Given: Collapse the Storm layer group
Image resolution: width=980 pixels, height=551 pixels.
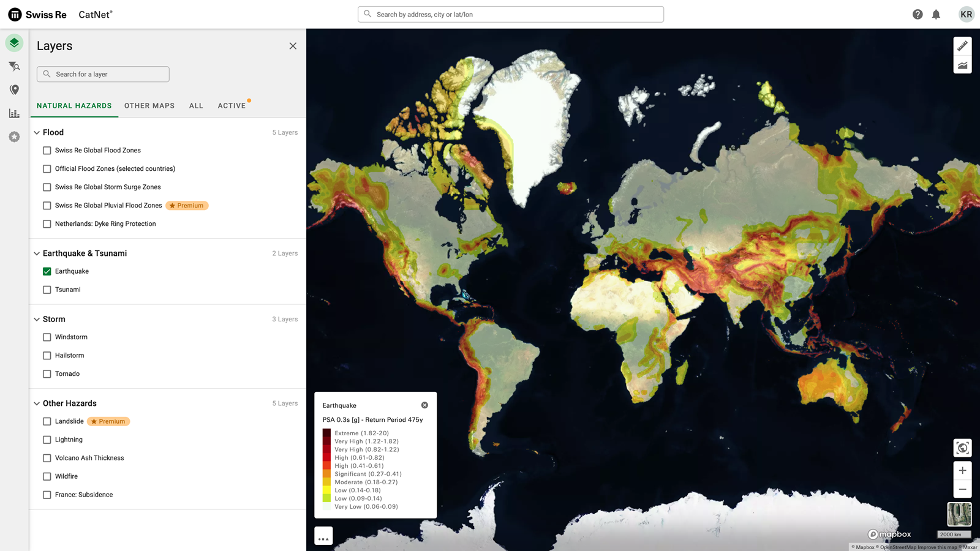Looking at the screenshot, I should (x=37, y=319).
